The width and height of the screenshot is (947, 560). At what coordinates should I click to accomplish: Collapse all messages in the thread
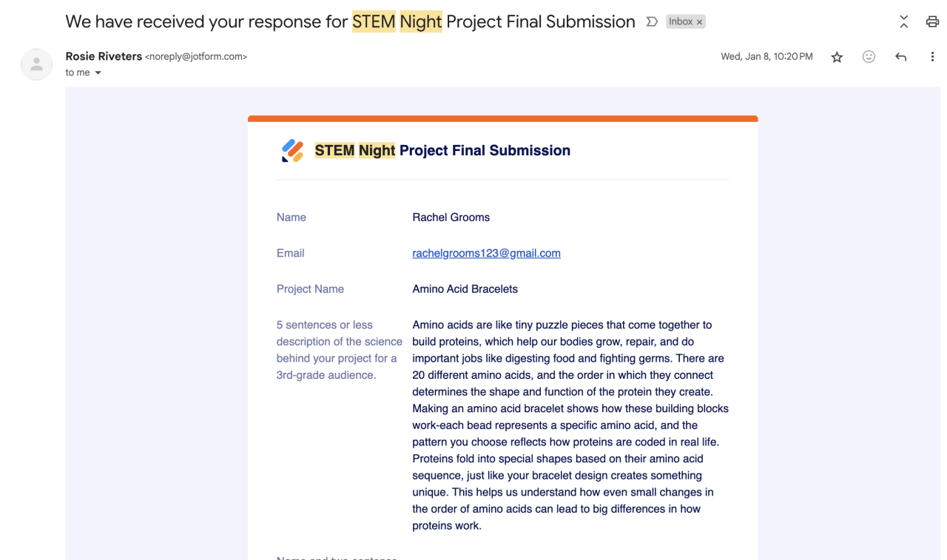903,22
